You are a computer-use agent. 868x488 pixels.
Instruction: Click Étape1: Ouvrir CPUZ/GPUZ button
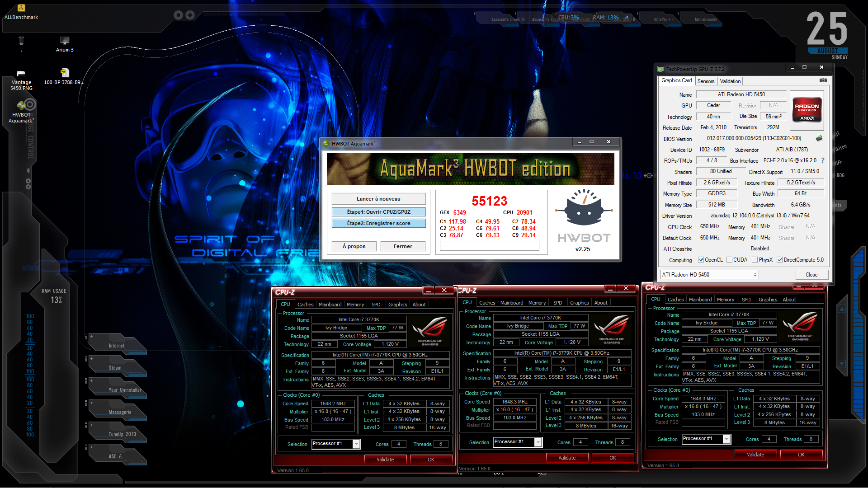point(378,212)
